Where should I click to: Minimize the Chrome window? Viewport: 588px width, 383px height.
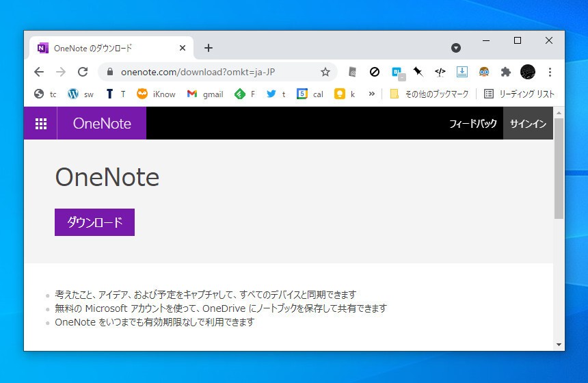pyautogui.click(x=486, y=40)
